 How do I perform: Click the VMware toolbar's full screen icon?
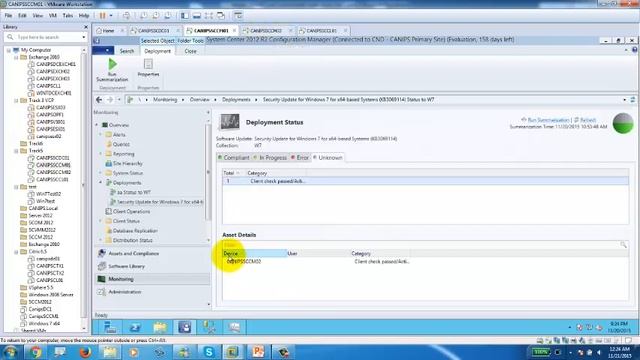pyautogui.click(x=209, y=16)
